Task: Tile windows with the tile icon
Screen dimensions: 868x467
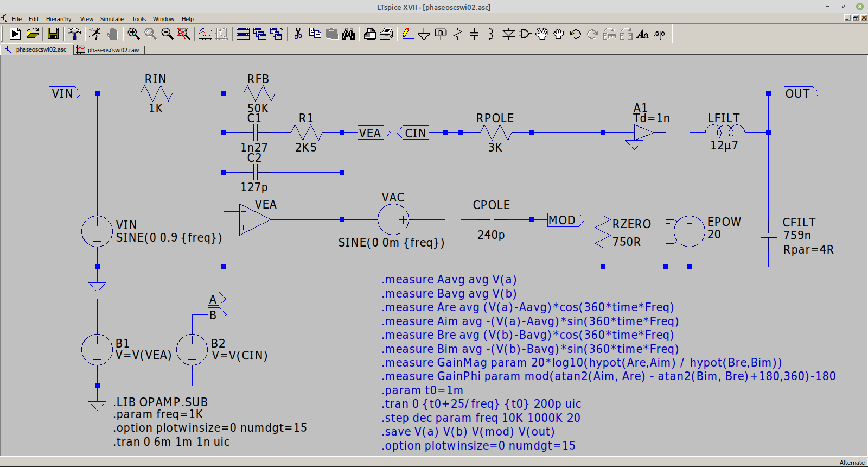Action: click(243, 34)
